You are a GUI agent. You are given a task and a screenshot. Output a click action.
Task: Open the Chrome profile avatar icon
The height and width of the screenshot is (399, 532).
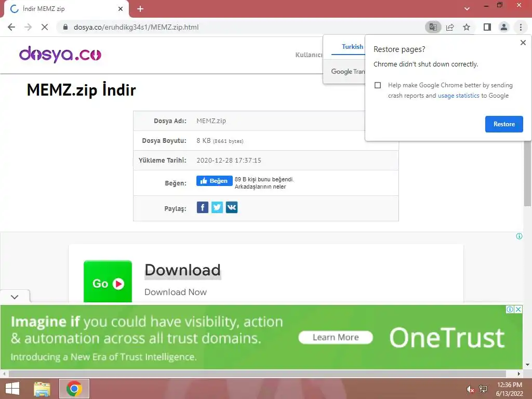(x=504, y=27)
